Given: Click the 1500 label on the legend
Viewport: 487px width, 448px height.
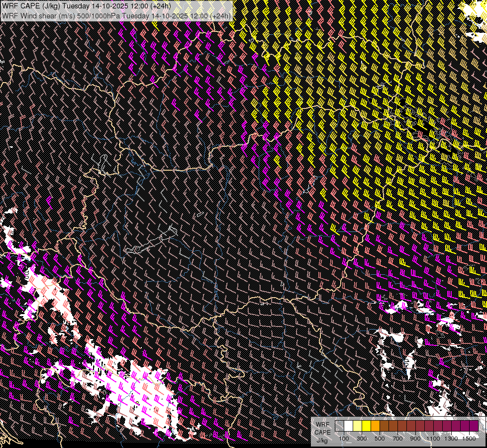Looking at the screenshot, I should point(469,439).
